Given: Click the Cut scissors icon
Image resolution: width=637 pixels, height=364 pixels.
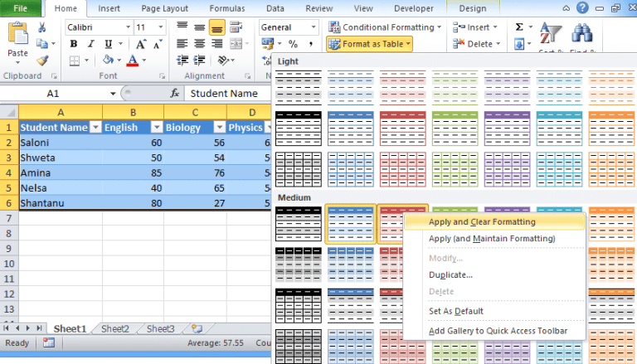Looking at the screenshot, I should pos(41,27).
